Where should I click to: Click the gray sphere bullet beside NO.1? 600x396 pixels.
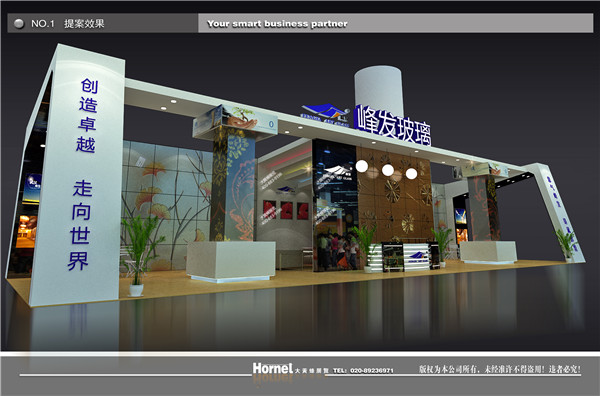pos(19,24)
